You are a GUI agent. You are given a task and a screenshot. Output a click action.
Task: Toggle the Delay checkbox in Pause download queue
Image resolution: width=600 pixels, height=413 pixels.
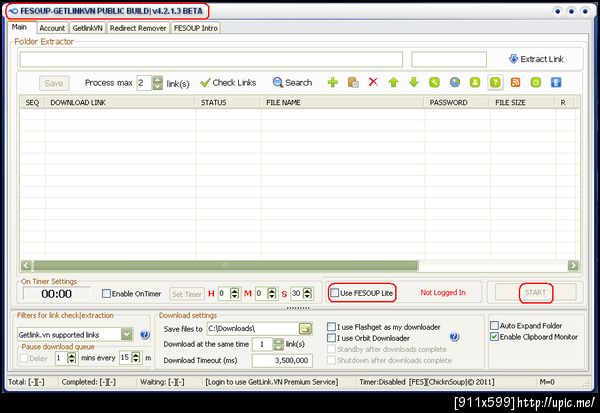(x=24, y=358)
